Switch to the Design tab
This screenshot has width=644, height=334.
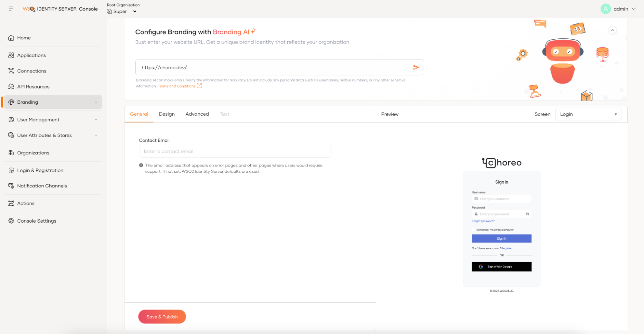167,114
